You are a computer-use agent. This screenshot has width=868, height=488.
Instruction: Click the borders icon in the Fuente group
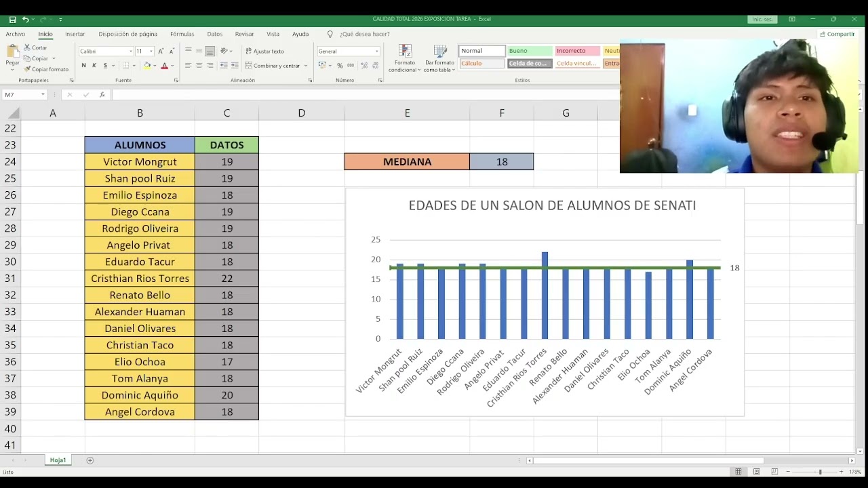125,66
